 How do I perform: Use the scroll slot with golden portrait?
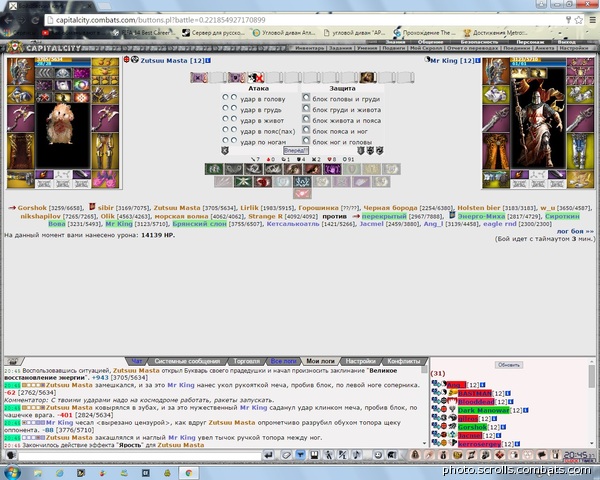368,78
